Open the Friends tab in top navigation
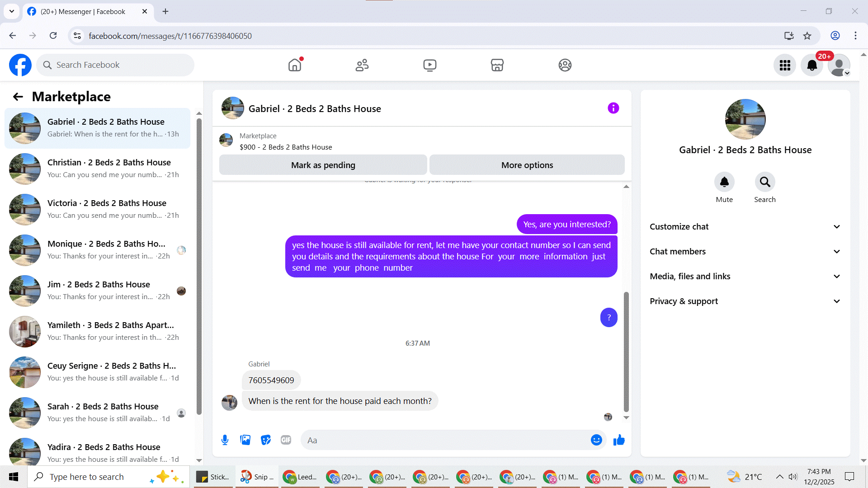This screenshot has width=868, height=488. [x=362, y=66]
